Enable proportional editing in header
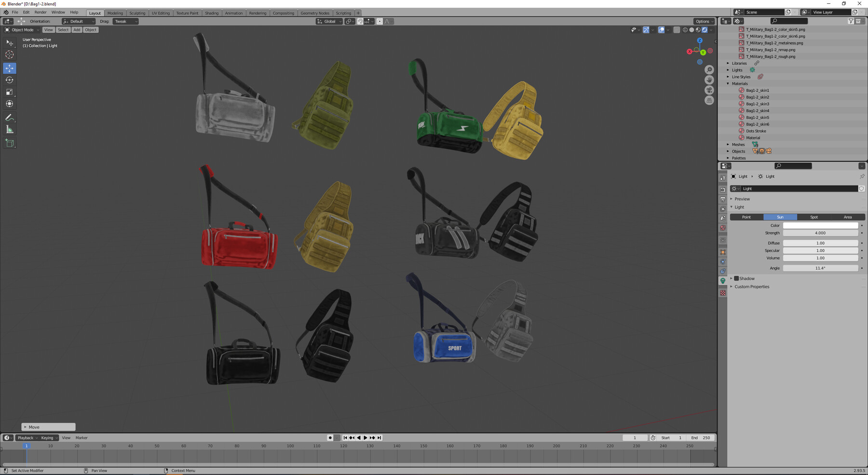868x475 pixels. (x=380, y=21)
